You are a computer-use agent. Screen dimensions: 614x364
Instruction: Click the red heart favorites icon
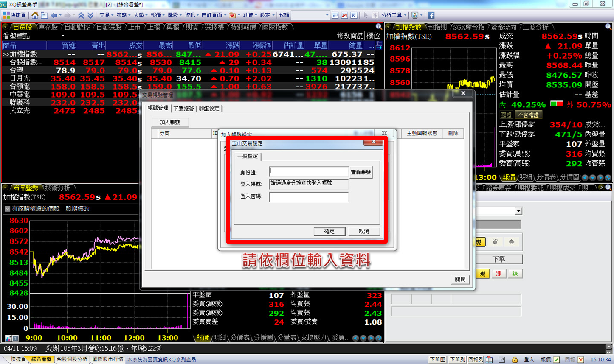pos(232,15)
